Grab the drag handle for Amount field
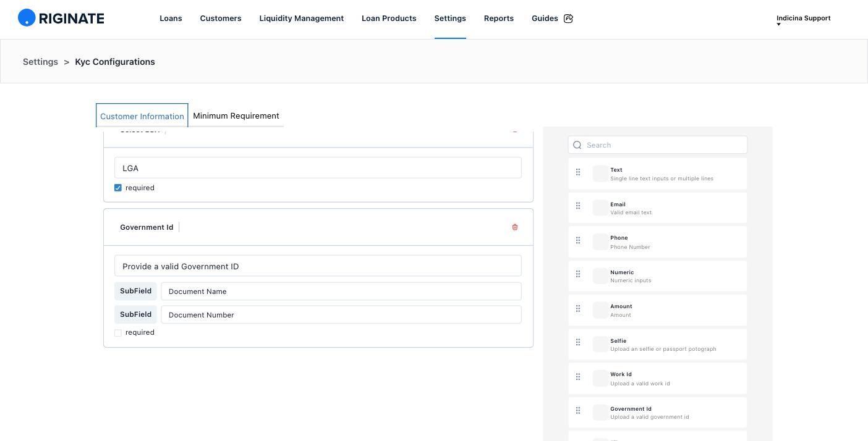This screenshot has width=868, height=441. (578, 309)
